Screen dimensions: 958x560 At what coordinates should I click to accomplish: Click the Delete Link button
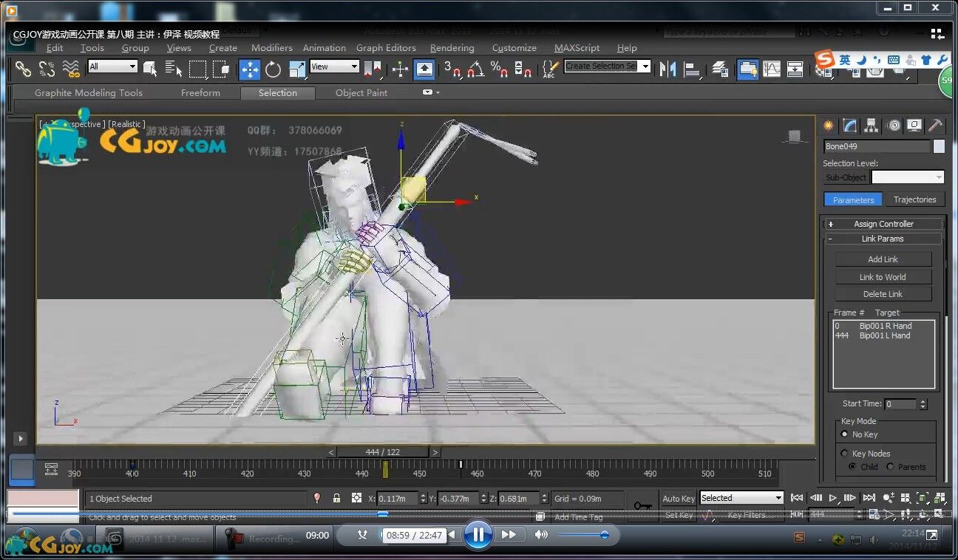coord(883,294)
